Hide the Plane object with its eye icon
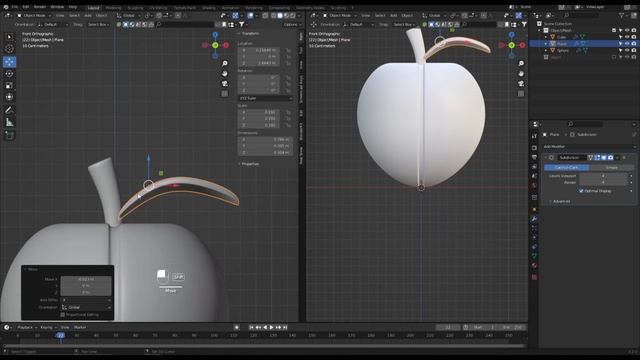640x360 pixels. click(627, 44)
